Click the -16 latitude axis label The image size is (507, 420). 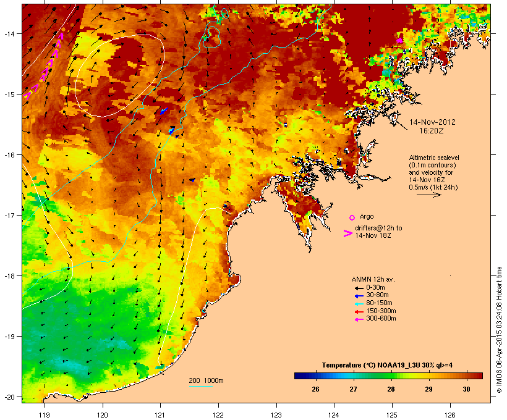9,155
